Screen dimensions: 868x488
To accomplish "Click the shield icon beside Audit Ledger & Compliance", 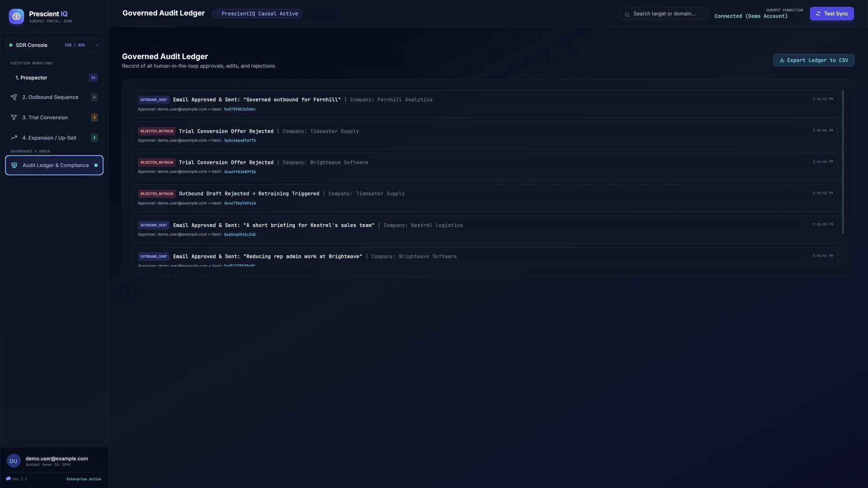I will pos(14,165).
